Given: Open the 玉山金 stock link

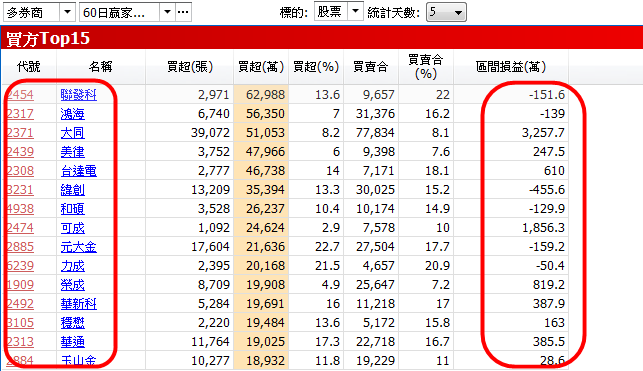Looking at the screenshot, I should pos(78,360).
